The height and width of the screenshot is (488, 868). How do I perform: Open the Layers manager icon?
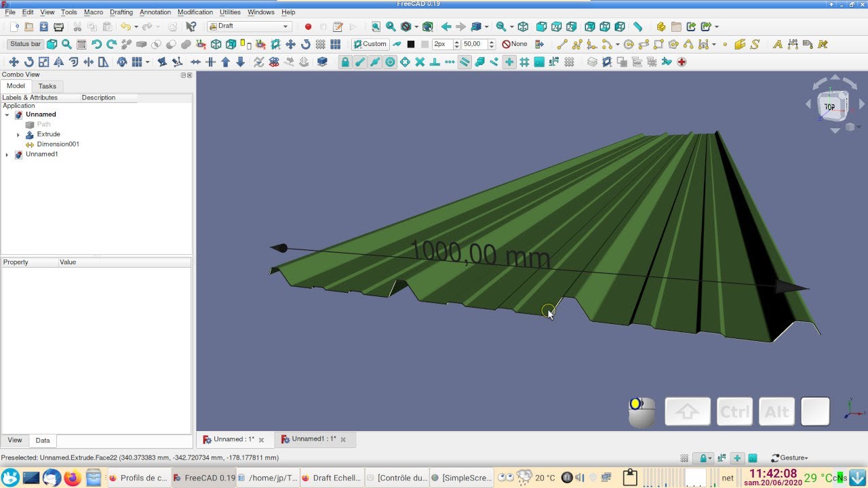pyautogui.click(x=592, y=62)
